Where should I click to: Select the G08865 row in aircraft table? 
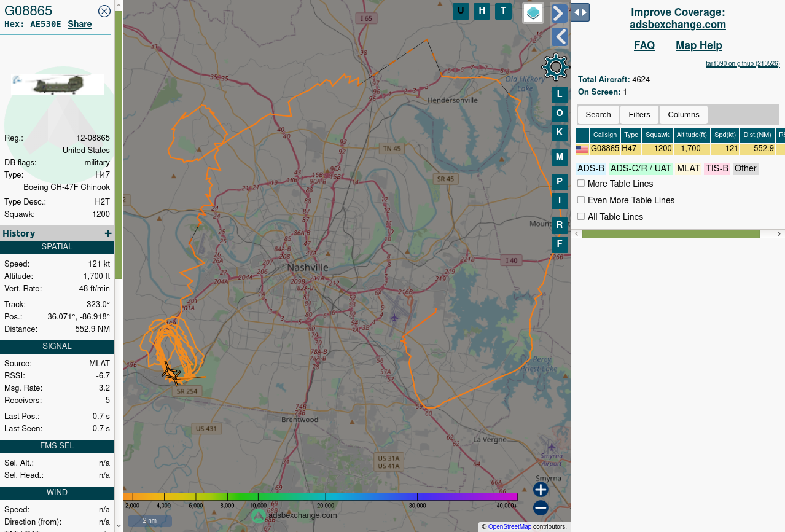(680, 149)
